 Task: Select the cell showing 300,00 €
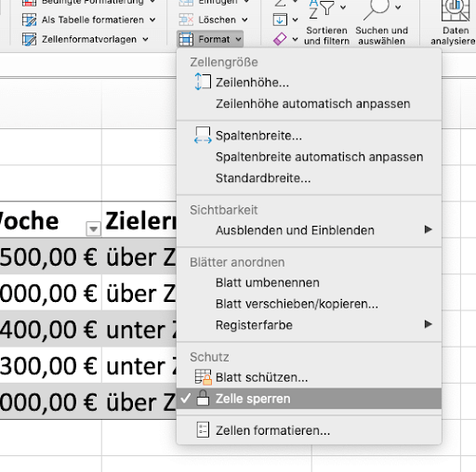click(x=51, y=365)
